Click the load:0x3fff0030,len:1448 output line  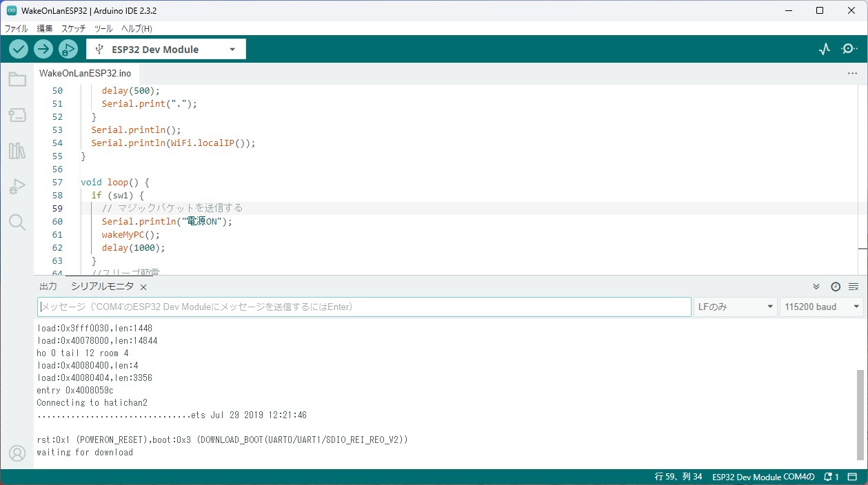coord(94,329)
